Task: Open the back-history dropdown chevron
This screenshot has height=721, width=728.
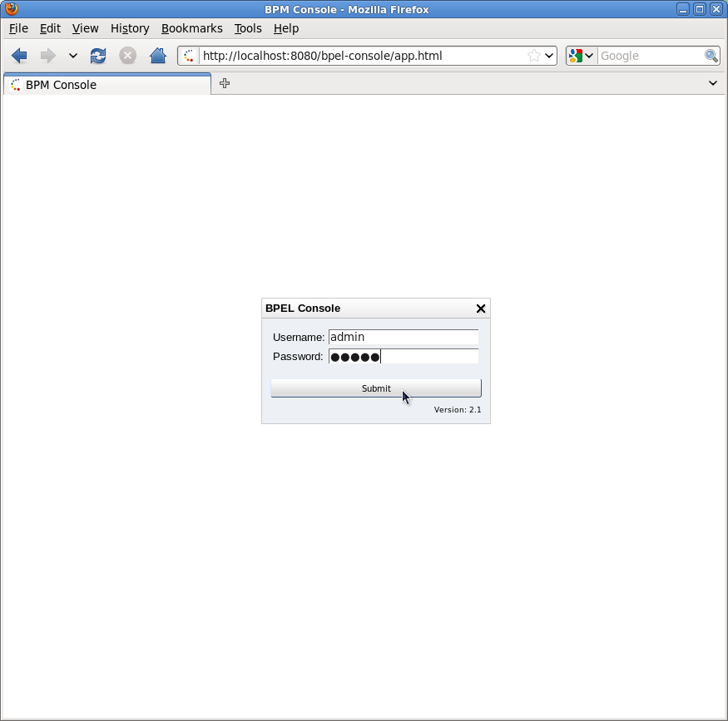Action: pyautogui.click(x=73, y=56)
